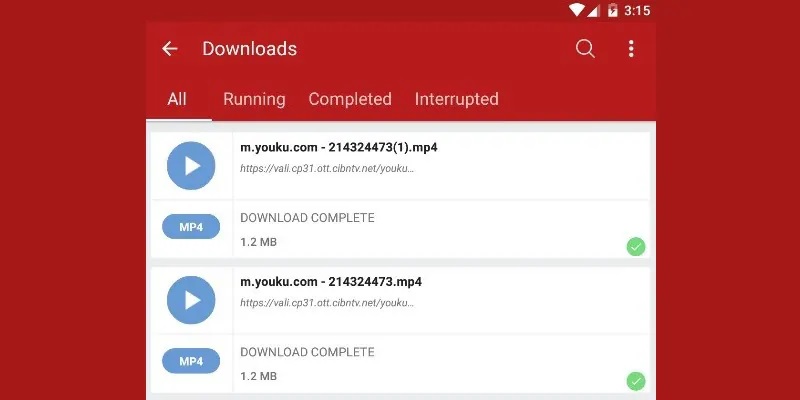Select the All tab
This screenshot has width=800, height=400.
177,99
